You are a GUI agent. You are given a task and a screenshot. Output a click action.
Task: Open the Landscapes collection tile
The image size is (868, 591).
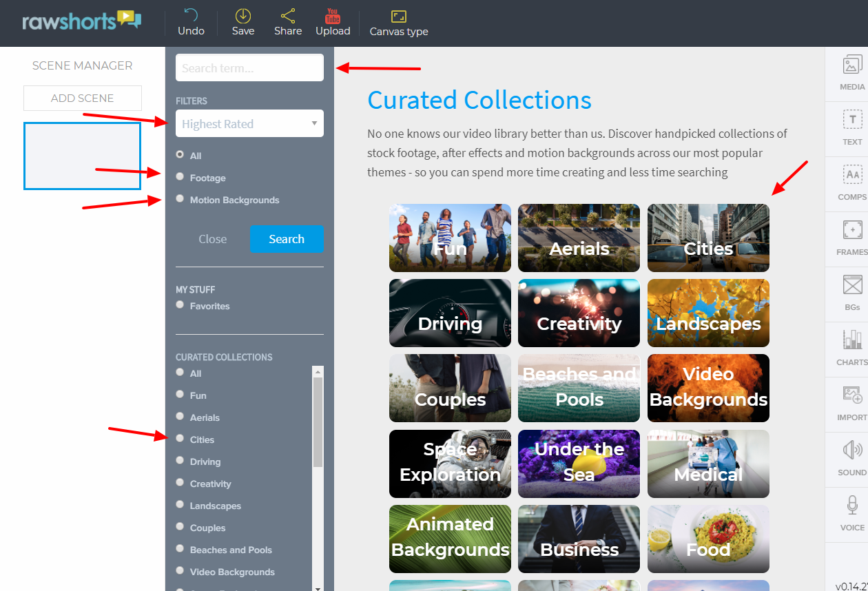coord(708,313)
